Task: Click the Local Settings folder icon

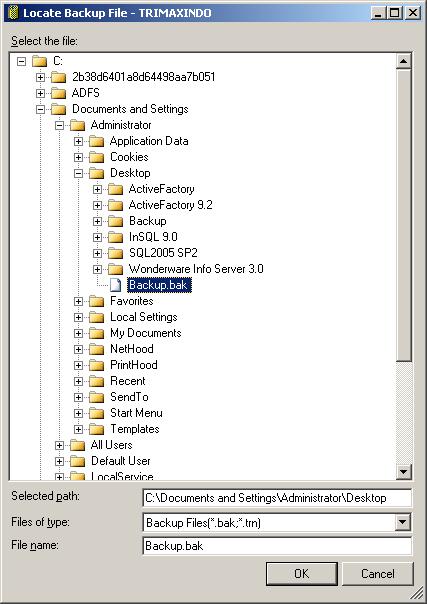Action: click(96, 317)
